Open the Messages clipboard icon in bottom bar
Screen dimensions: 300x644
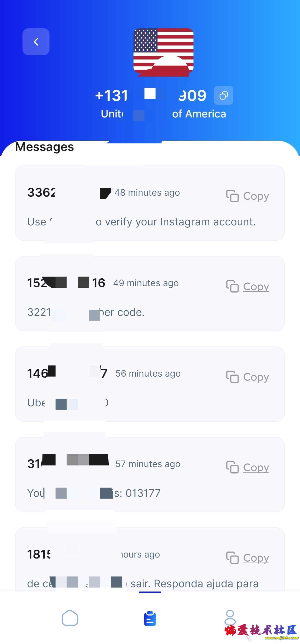pos(150,619)
